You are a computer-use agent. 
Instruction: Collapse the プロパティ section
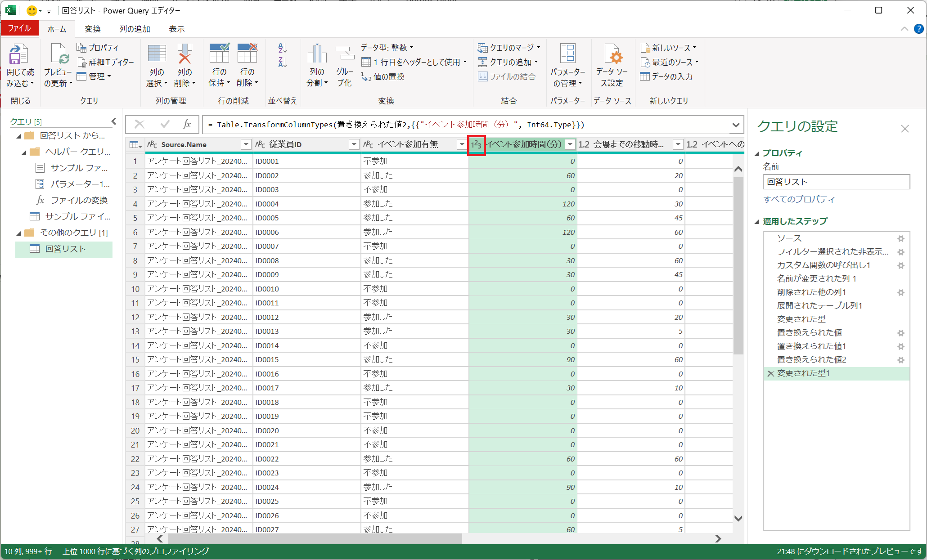point(757,153)
